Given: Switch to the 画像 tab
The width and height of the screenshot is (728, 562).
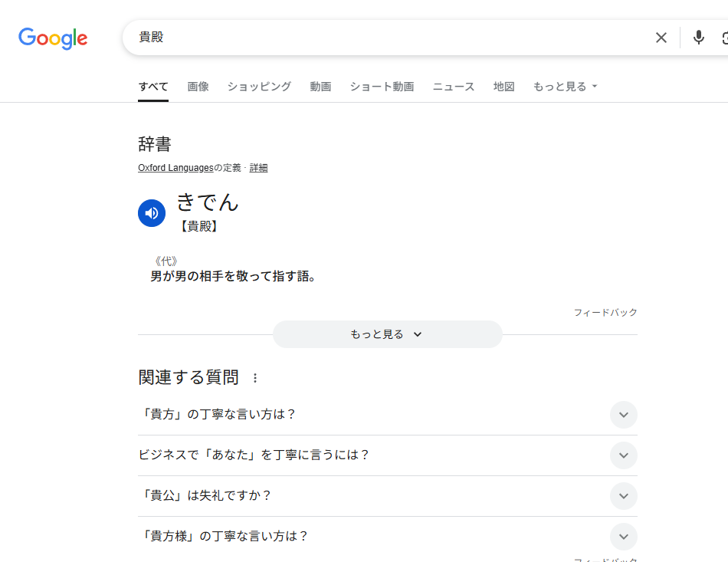Looking at the screenshot, I should (x=198, y=87).
